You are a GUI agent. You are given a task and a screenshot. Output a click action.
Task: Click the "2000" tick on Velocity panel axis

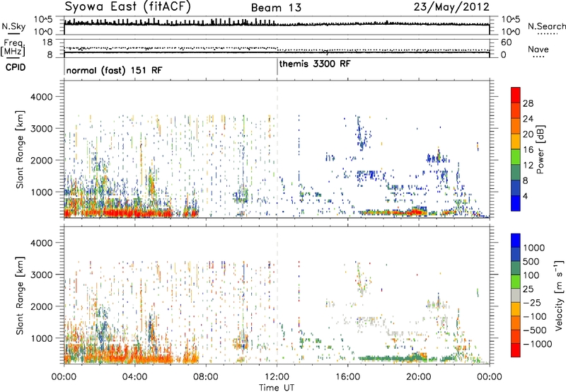42,306
